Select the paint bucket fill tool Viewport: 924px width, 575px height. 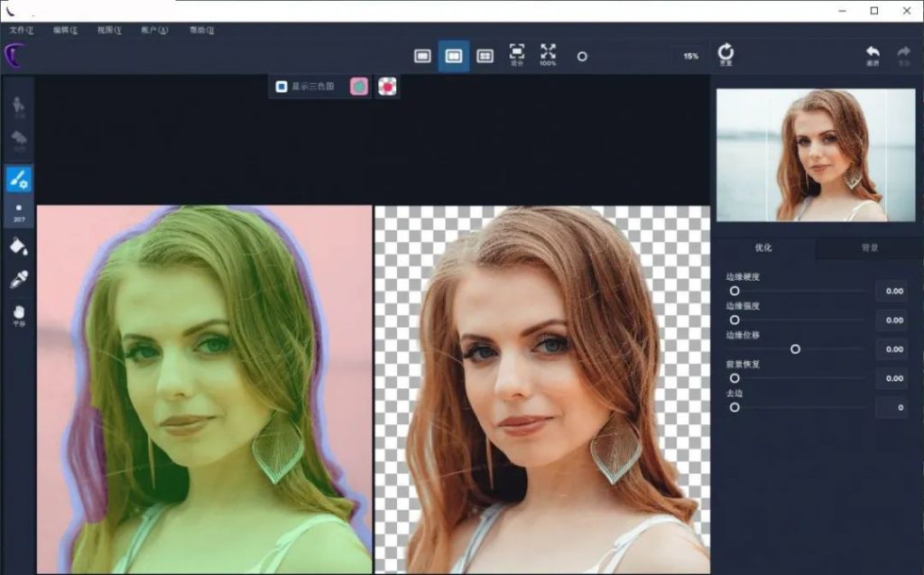19,245
